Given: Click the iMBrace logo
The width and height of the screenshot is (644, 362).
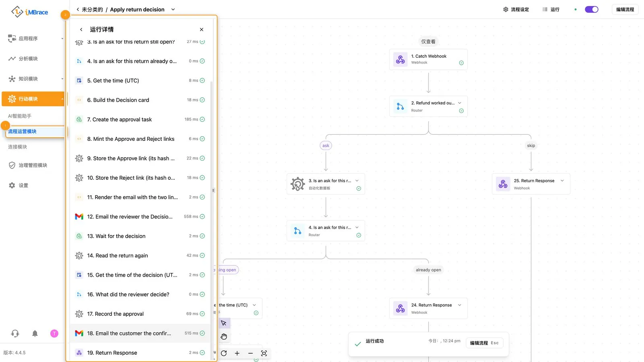Looking at the screenshot, I should pos(29,12).
